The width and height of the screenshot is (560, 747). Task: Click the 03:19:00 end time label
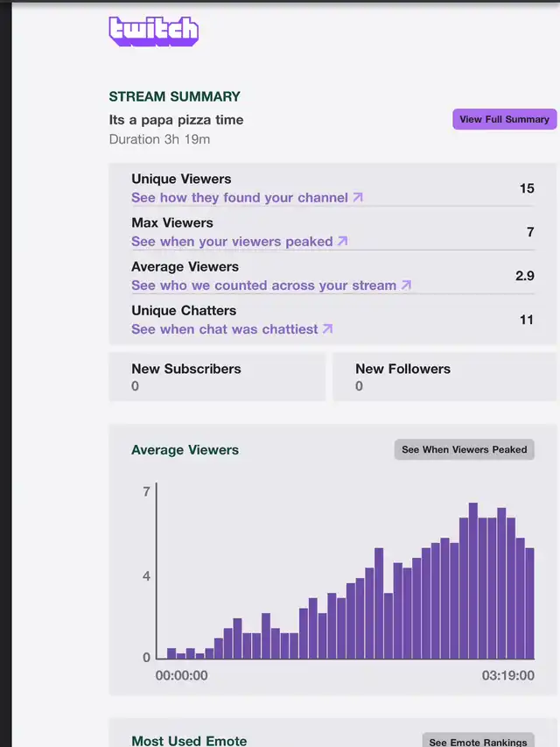[507, 676]
